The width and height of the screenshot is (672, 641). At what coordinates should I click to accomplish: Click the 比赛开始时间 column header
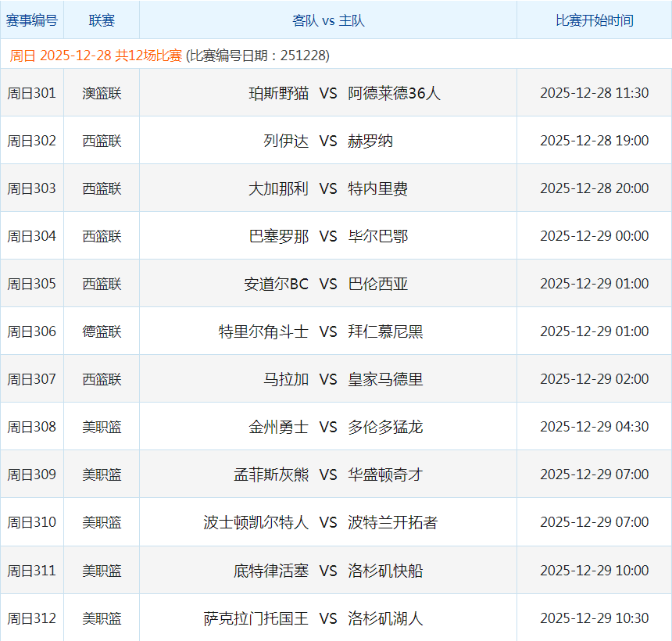click(595, 20)
